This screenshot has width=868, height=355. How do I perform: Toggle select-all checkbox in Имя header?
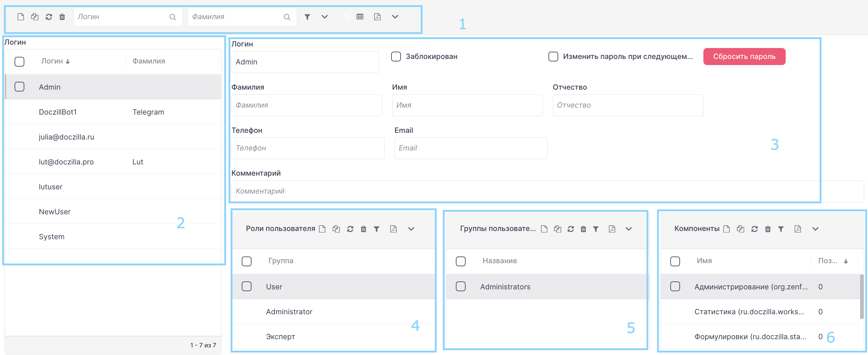click(x=675, y=261)
